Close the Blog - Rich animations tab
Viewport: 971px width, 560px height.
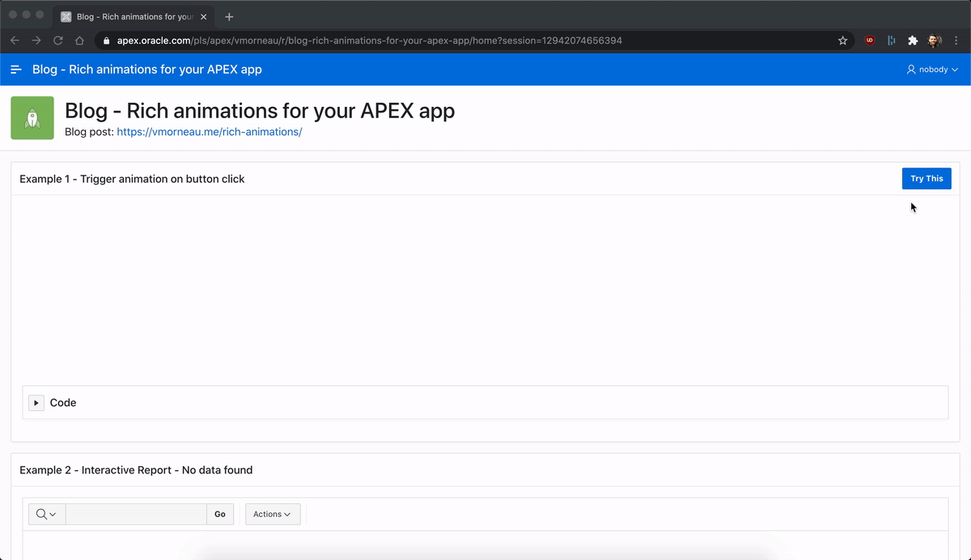[x=203, y=16]
